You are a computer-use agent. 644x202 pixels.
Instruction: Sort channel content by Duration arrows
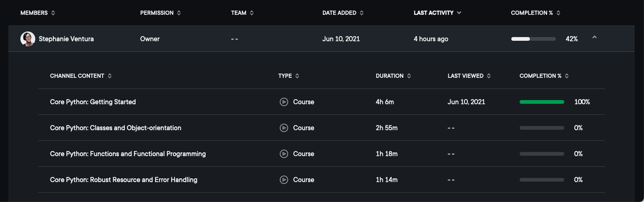click(x=409, y=76)
